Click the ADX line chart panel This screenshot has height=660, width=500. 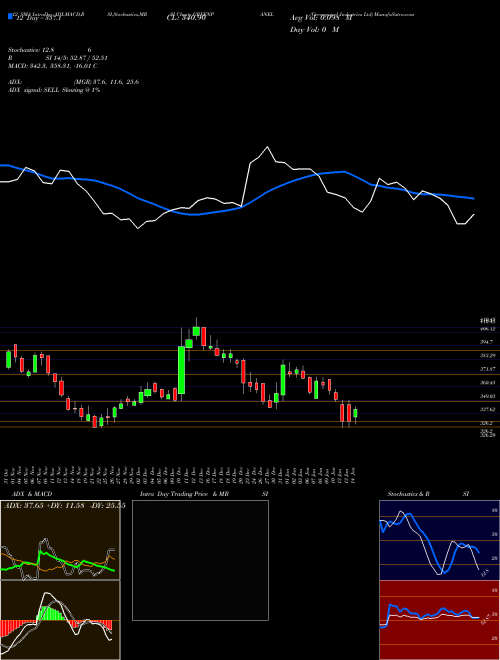click(60, 540)
